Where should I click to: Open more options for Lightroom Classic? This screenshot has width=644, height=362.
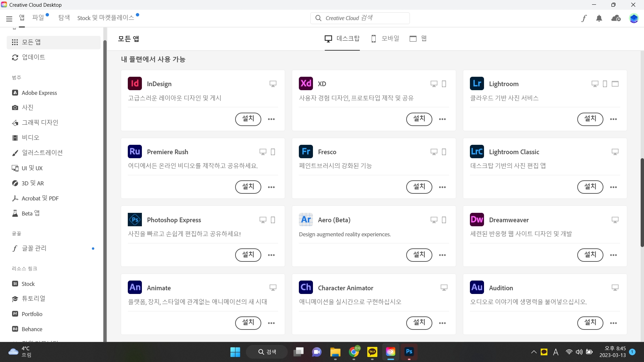(613, 187)
